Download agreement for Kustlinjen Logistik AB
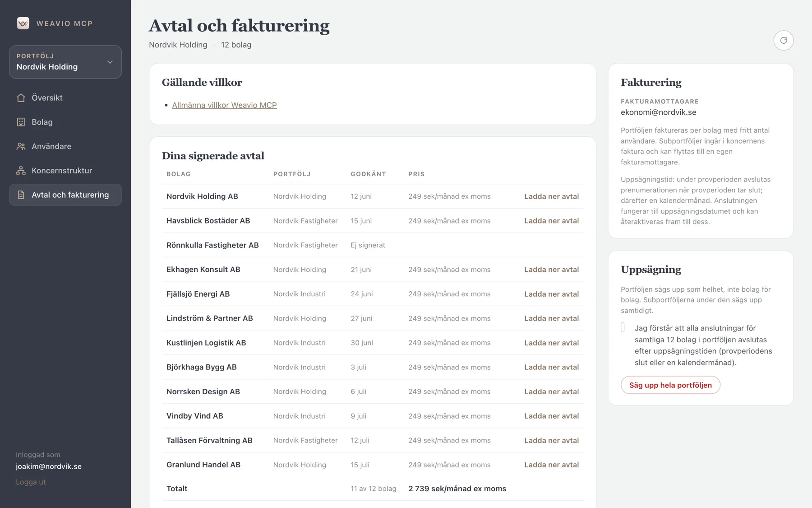 (551, 343)
